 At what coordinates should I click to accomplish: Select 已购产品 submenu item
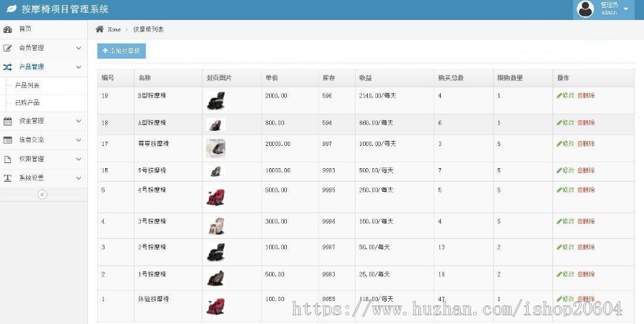point(27,103)
